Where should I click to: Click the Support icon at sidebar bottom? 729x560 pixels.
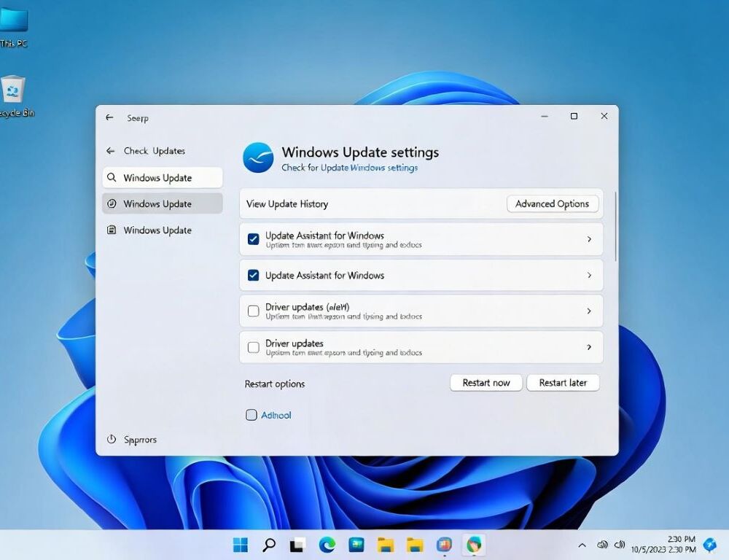111,439
